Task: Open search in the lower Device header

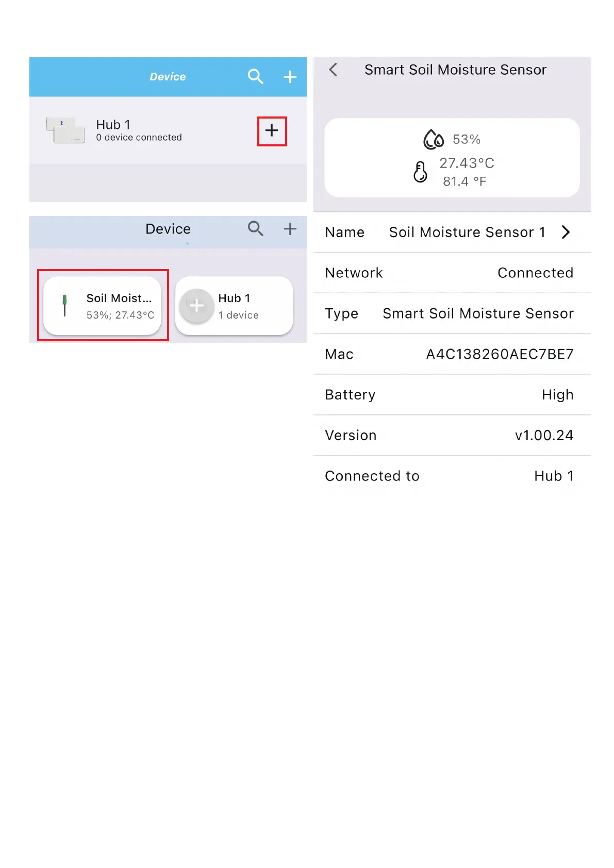Action: coord(256,228)
